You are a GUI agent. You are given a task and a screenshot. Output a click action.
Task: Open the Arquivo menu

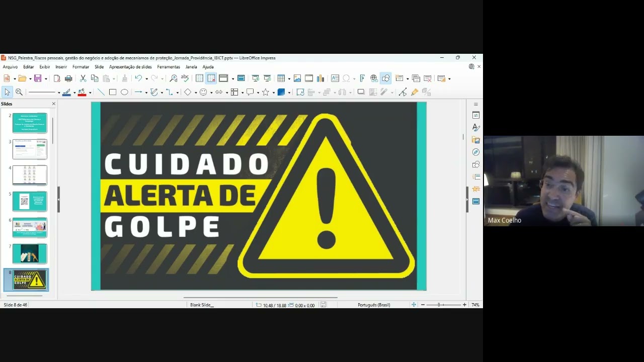[10, 67]
